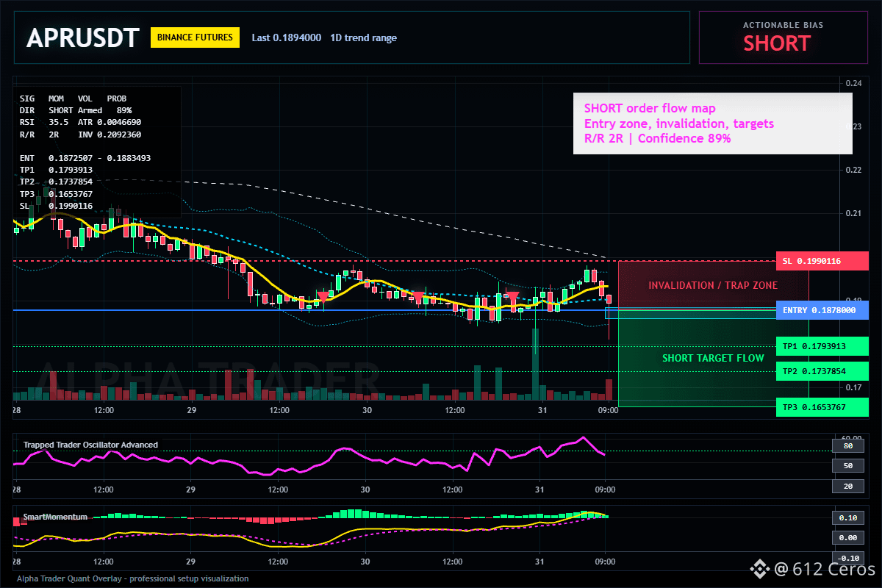Click the SmartMomentum indicator title
882x588 pixels.
pos(55,517)
